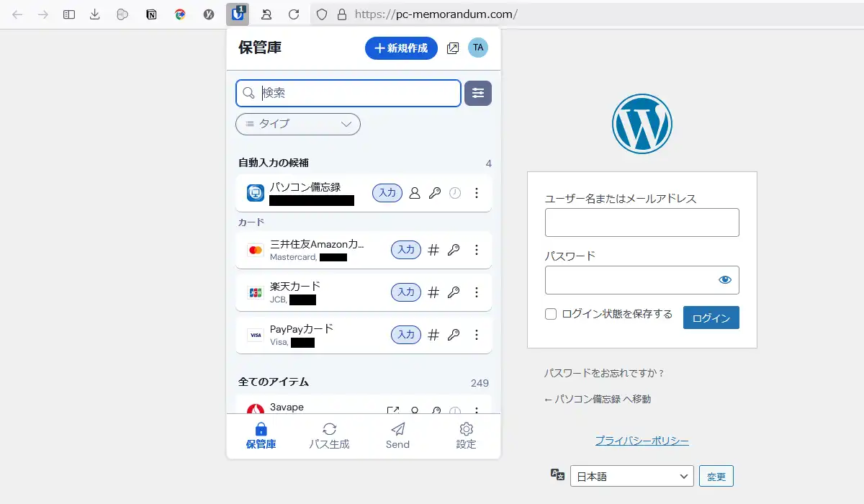Open more options for 楽天カード
This screenshot has height=504, width=864.
476,292
